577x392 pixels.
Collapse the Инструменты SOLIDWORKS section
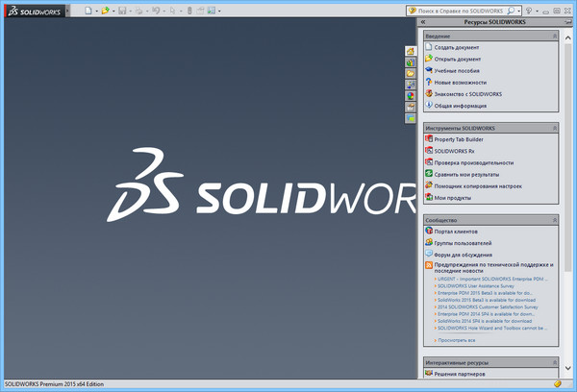(x=554, y=128)
